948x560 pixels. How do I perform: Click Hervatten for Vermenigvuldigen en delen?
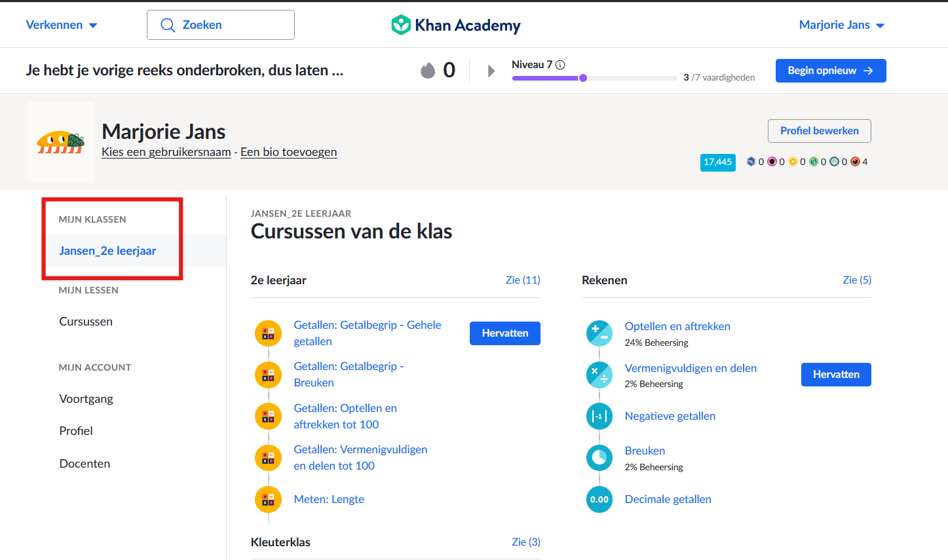click(836, 375)
